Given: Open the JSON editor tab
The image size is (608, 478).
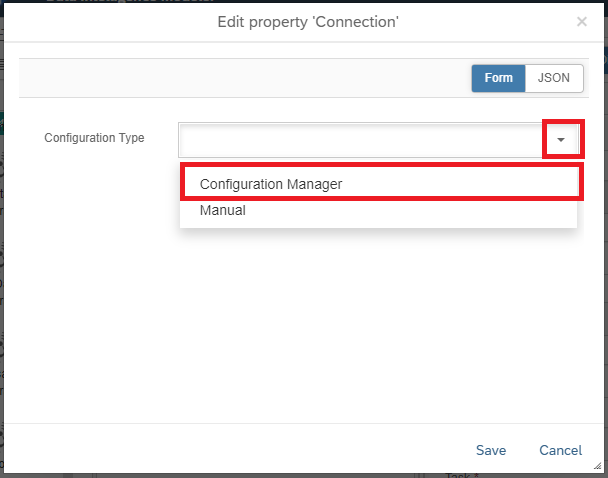Looking at the screenshot, I should click(554, 78).
